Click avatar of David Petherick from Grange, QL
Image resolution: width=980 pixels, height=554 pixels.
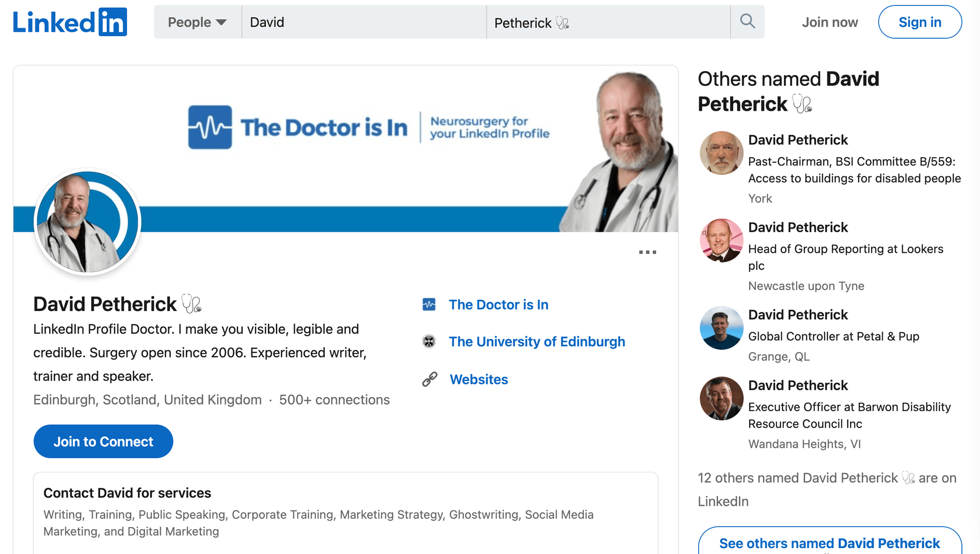721,328
